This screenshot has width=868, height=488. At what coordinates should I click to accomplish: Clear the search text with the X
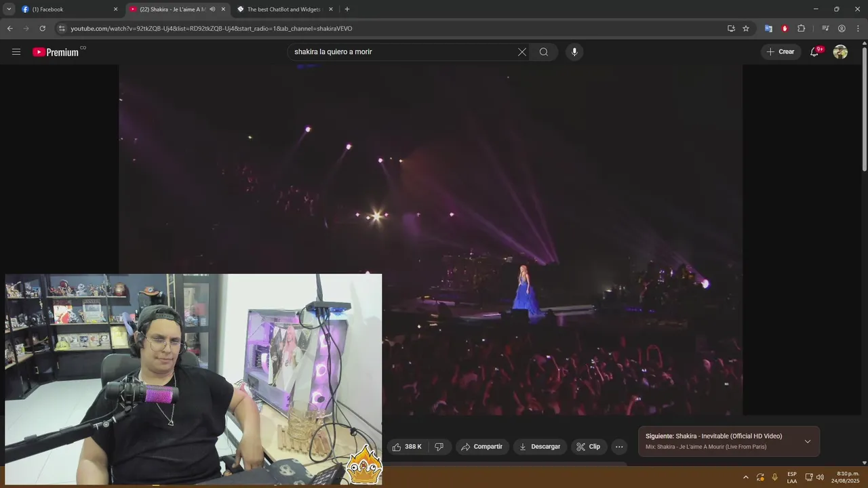[522, 52]
